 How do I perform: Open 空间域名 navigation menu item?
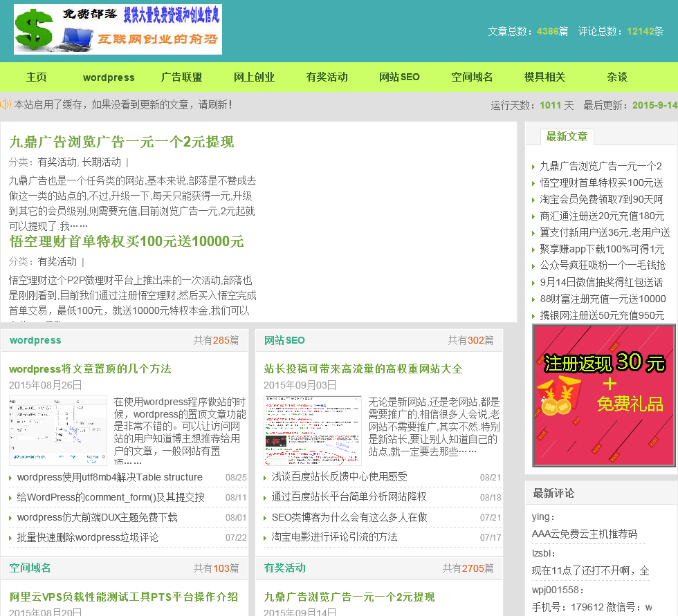pyautogui.click(x=472, y=77)
